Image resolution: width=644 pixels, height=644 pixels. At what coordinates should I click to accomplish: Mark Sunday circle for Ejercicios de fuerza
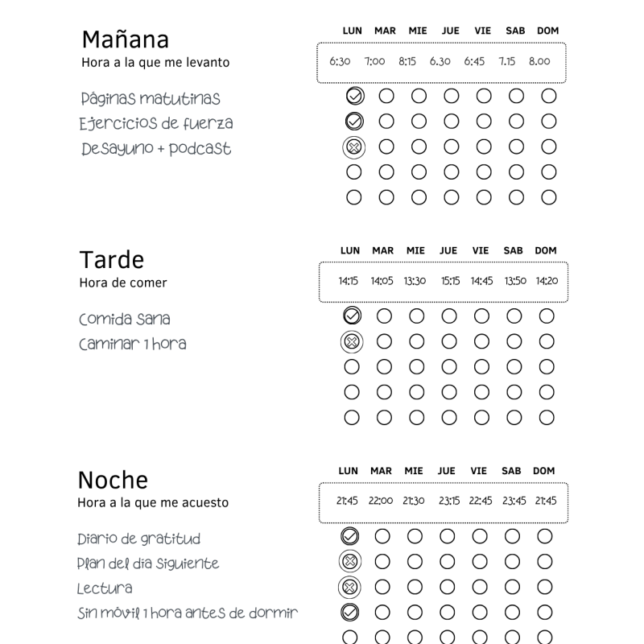point(549,122)
